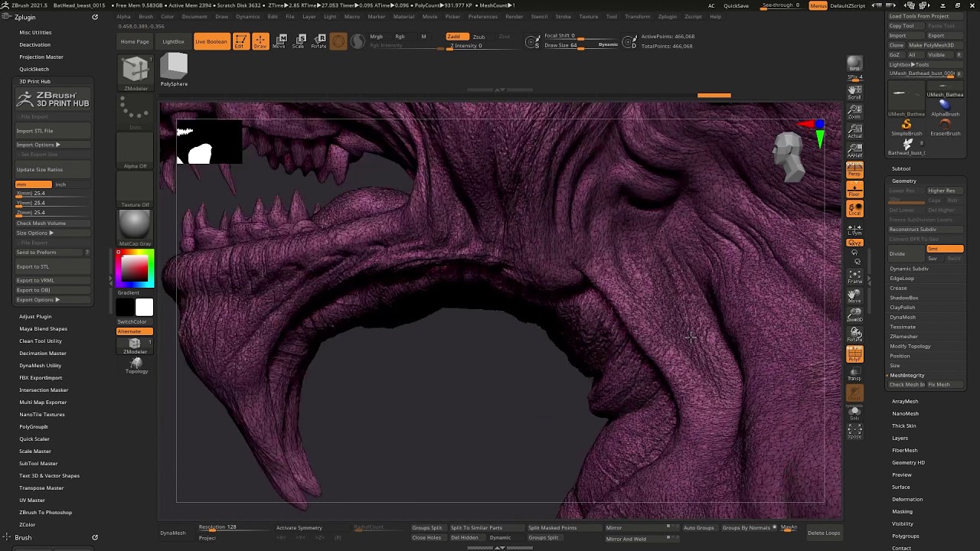Click the Gizmo 3D icon in top shelf
The width and height of the screenshot is (980, 551).
338,41
